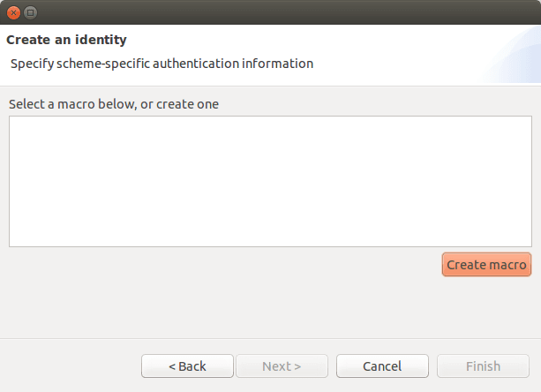Select the Next > button
The image size is (541, 392).
[x=282, y=366]
